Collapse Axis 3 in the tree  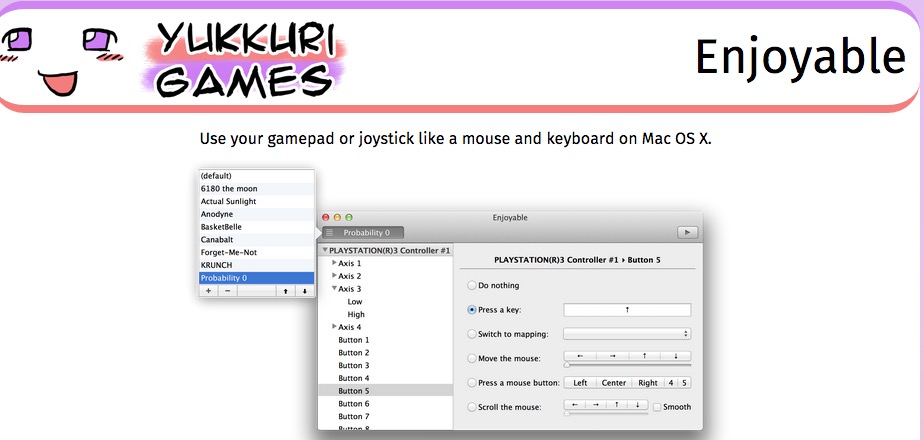(334, 289)
